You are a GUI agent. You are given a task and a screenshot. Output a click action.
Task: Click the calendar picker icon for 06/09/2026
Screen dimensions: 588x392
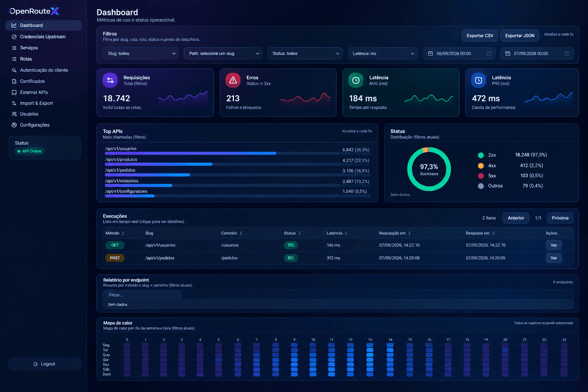(x=489, y=54)
